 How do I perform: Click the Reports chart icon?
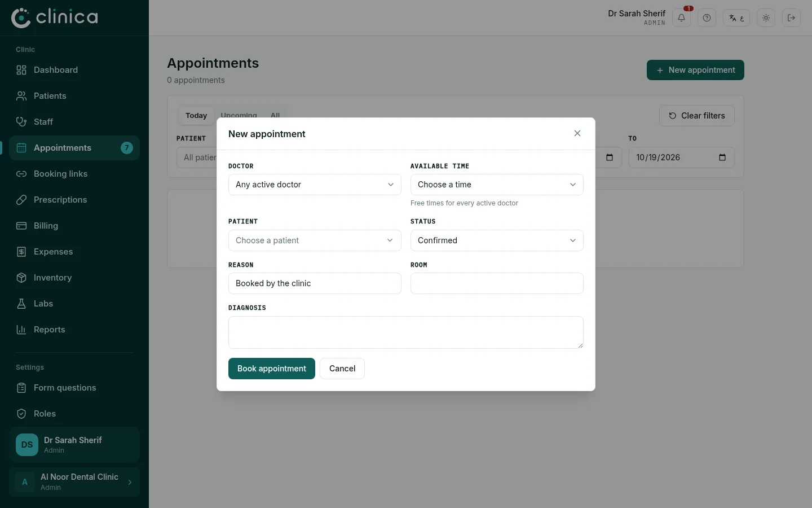[x=21, y=330]
